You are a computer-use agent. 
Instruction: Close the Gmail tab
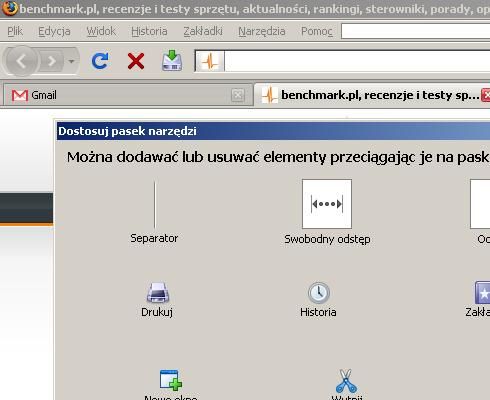(x=238, y=95)
